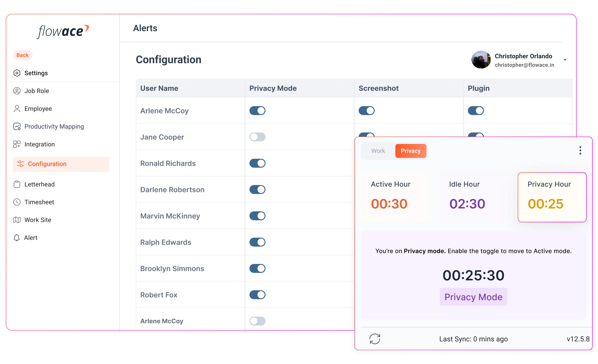Viewport: 598px width, 364px height.
Task: Open the three-dot menu in tracker widget
Action: [x=580, y=150]
